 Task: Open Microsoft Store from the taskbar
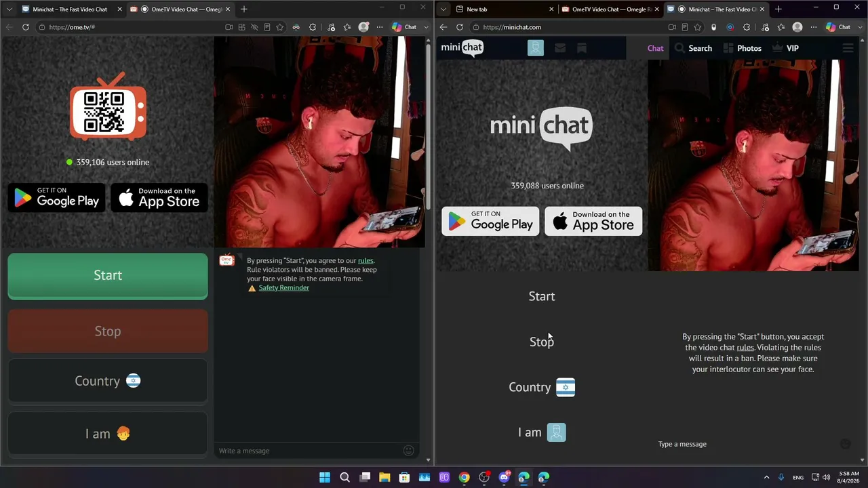pos(404,477)
